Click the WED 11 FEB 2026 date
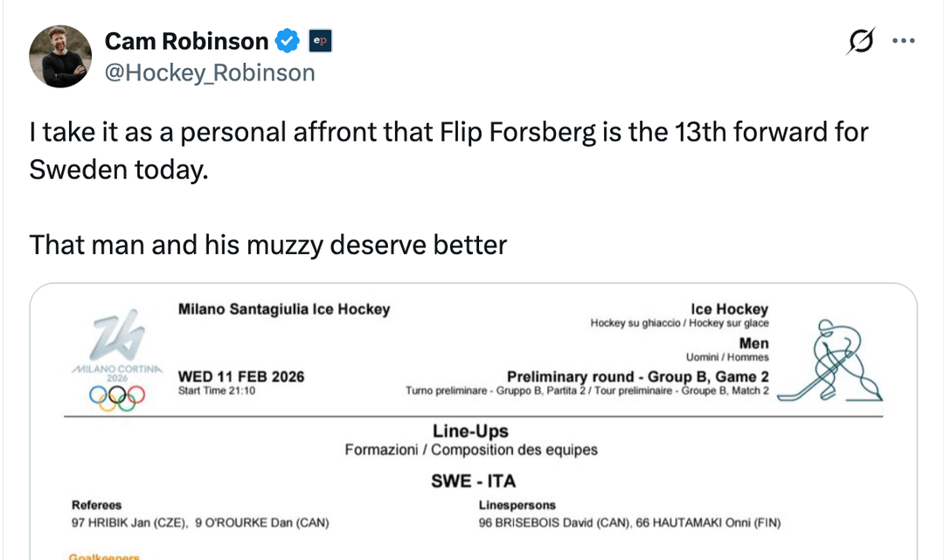944x560 pixels. point(241,377)
